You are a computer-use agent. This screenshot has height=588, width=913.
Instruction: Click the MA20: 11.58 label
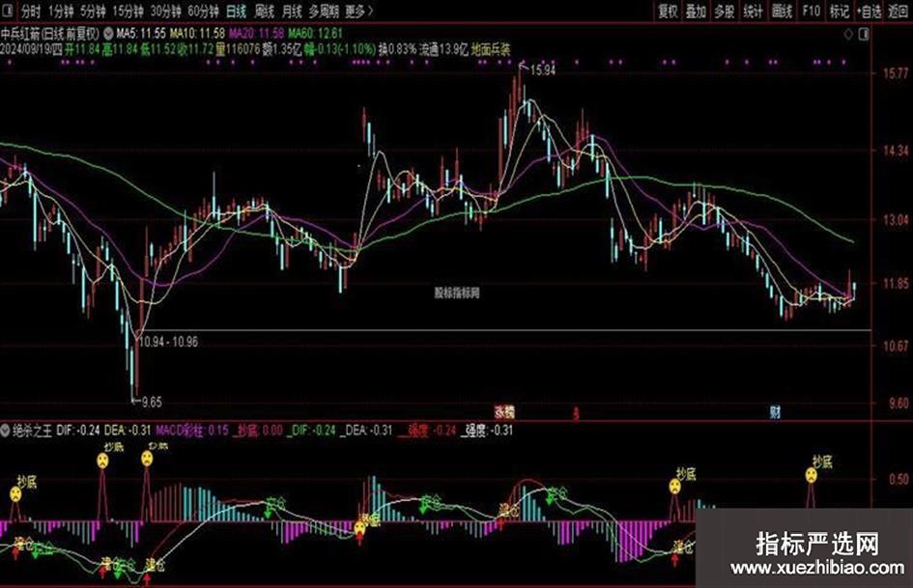[257, 34]
